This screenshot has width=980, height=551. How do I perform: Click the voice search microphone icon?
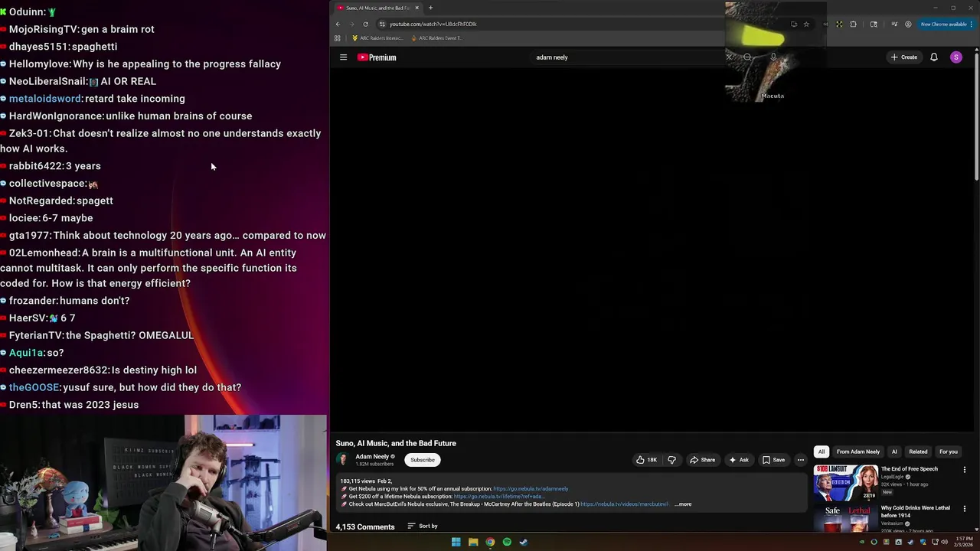click(x=773, y=57)
